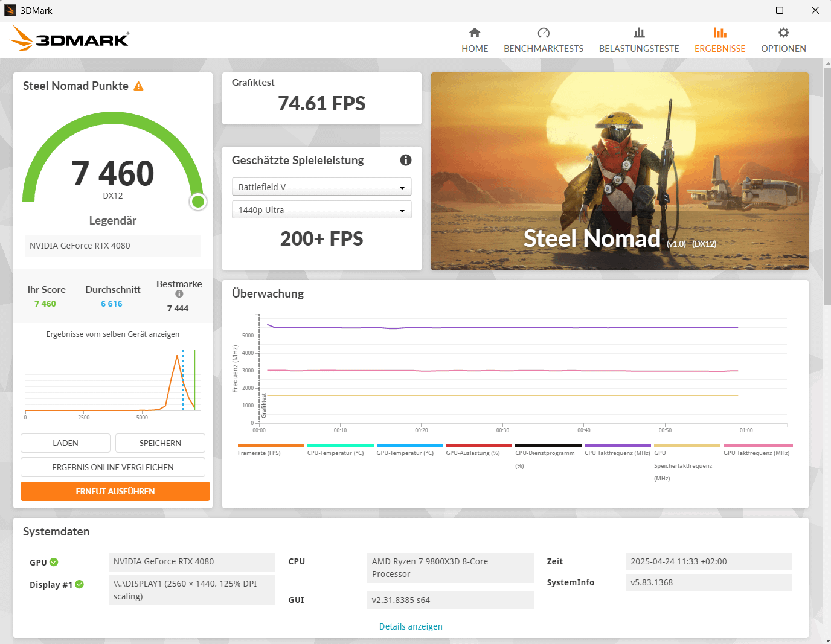Click the Belastungsteste bar chart icon
831x644 pixels.
click(639, 33)
